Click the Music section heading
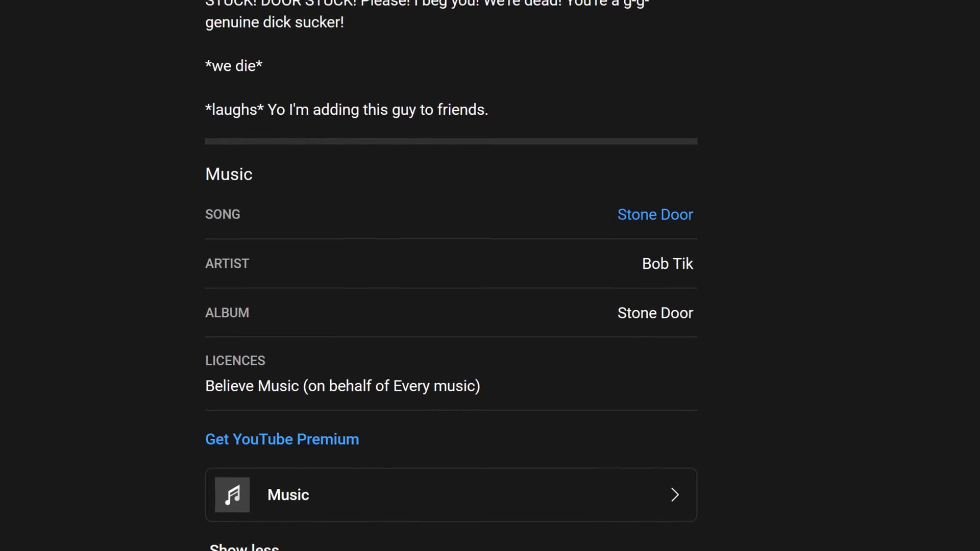This screenshot has height=551, width=980. point(229,174)
